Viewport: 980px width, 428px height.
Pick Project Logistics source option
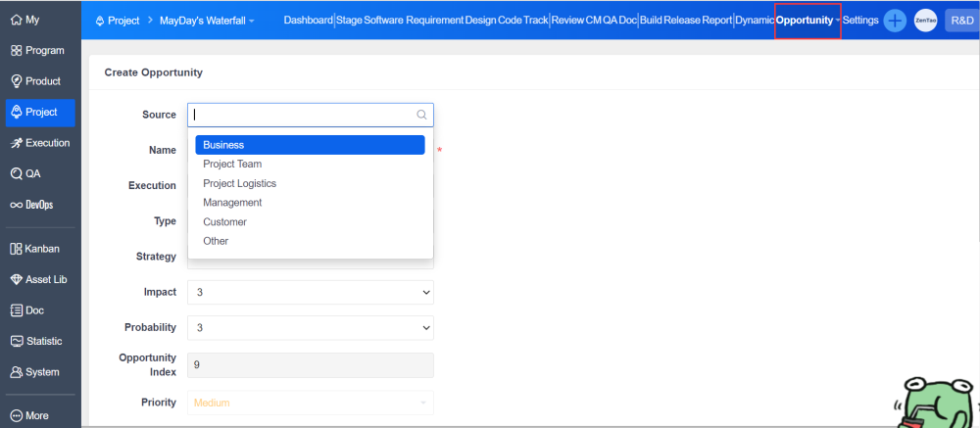(239, 183)
